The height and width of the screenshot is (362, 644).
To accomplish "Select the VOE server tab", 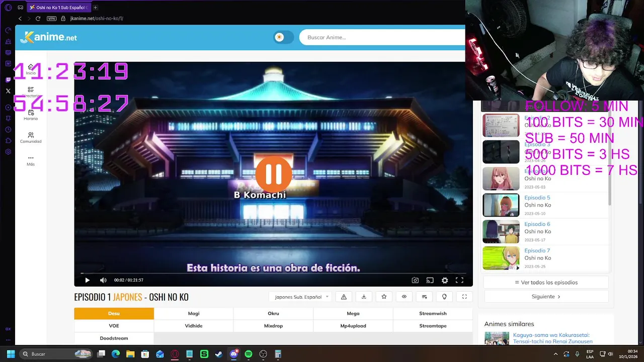I will [114, 326].
